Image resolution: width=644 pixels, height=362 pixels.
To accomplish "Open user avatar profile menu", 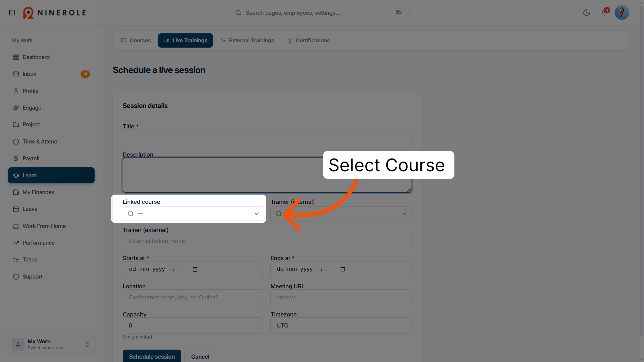I will pos(622,13).
